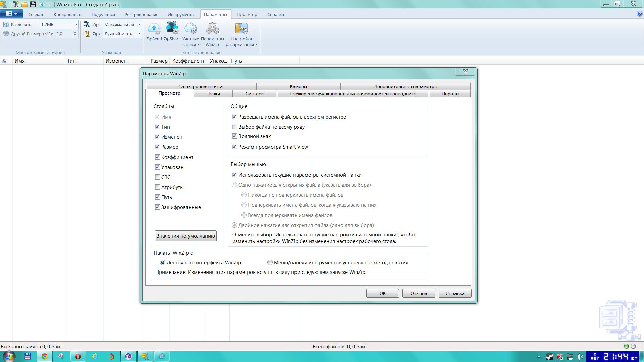Open Электронная почта tab
This screenshot has width=644, height=362.
(201, 86)
